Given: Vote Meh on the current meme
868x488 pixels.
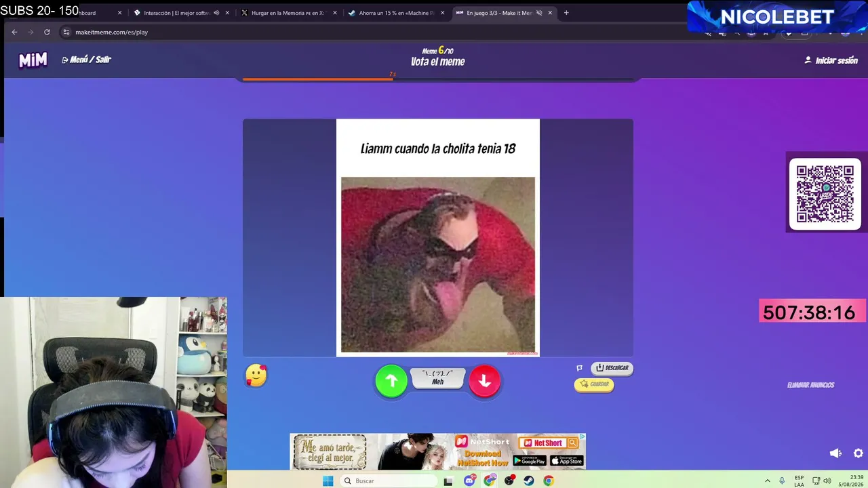Looking at the screenshot, I should point(438,378).
